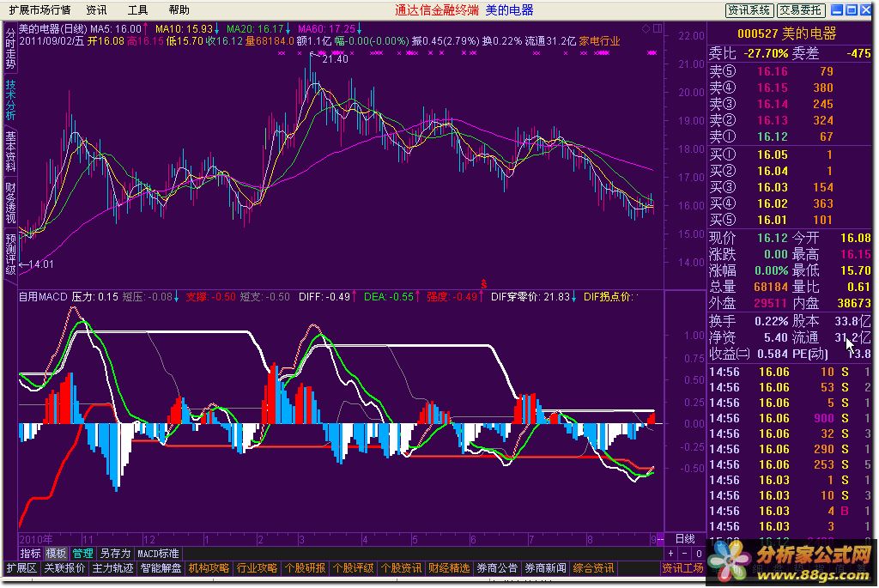Switch to the 财务透视 side tab
This screenshot has width=879, height=588.
(x=10, y=203)
